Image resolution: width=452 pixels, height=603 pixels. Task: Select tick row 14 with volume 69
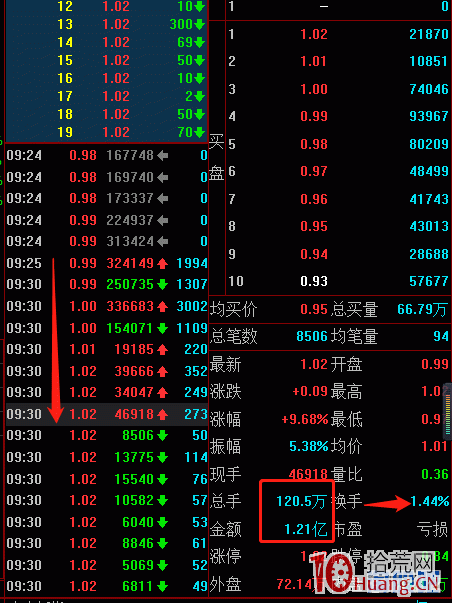pyautogui.click(x=107, y=42)
